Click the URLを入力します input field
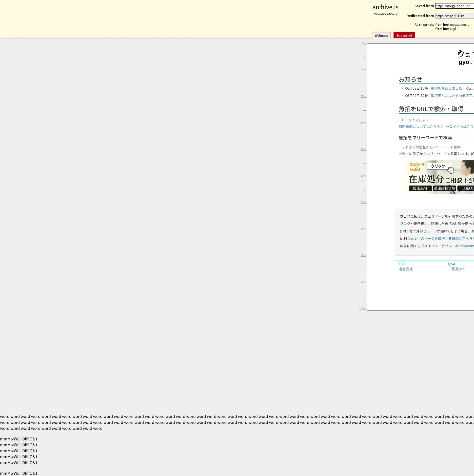This screenshot has width=474, height=476. 436,120
